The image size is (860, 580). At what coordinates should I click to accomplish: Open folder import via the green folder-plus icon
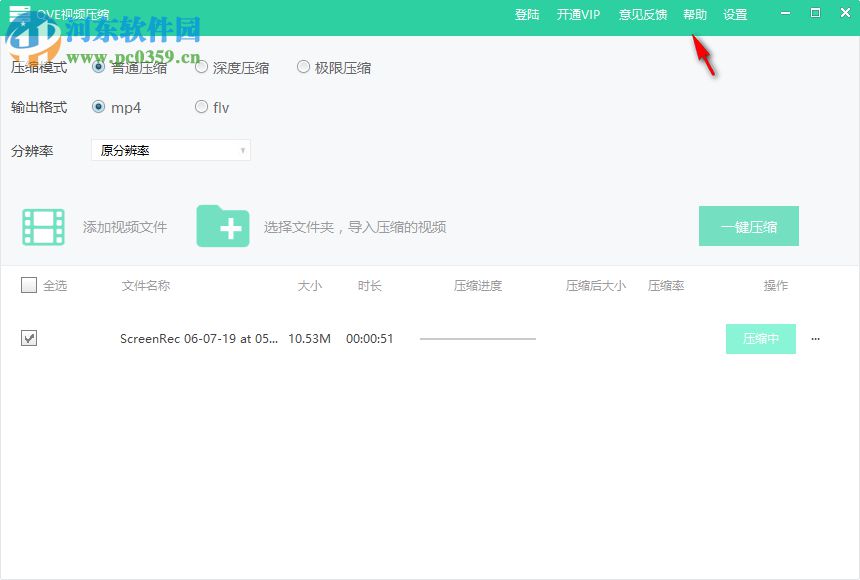click(224, 226)
